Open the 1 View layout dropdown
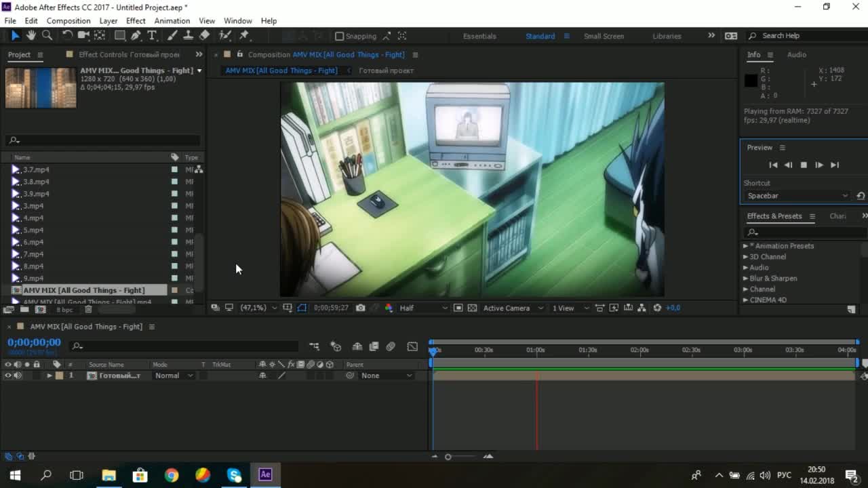This screenshot has width=868, height=488. (x=570, y=308)
